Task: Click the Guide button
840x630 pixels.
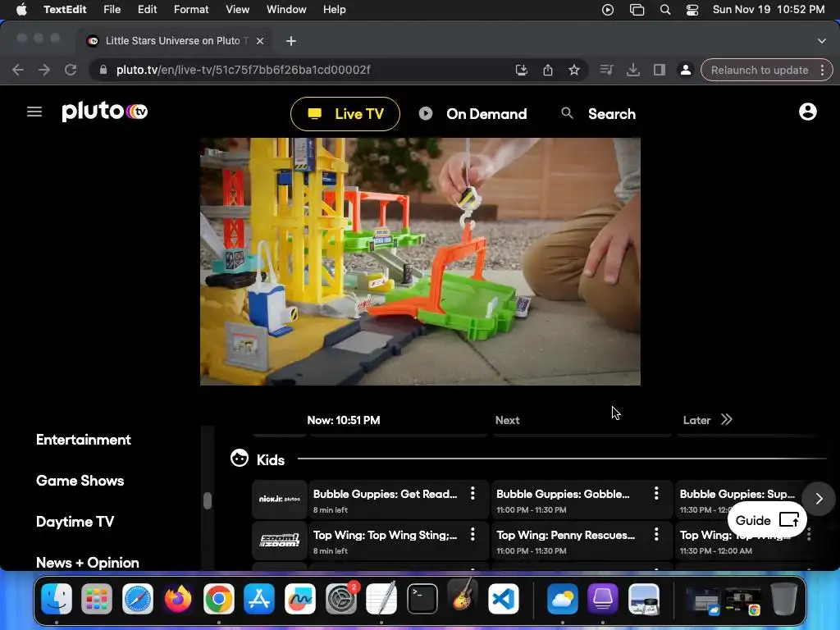Action: click(767, 519)
